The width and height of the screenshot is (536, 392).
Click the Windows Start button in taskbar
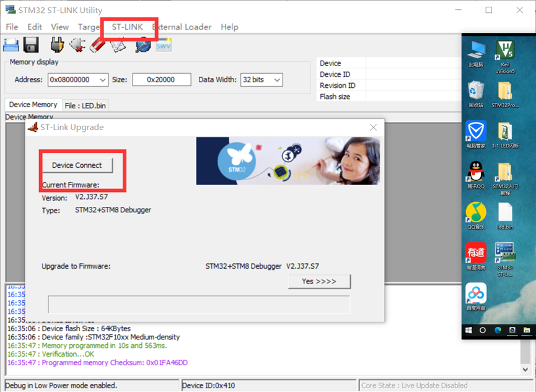pos(468,330)
